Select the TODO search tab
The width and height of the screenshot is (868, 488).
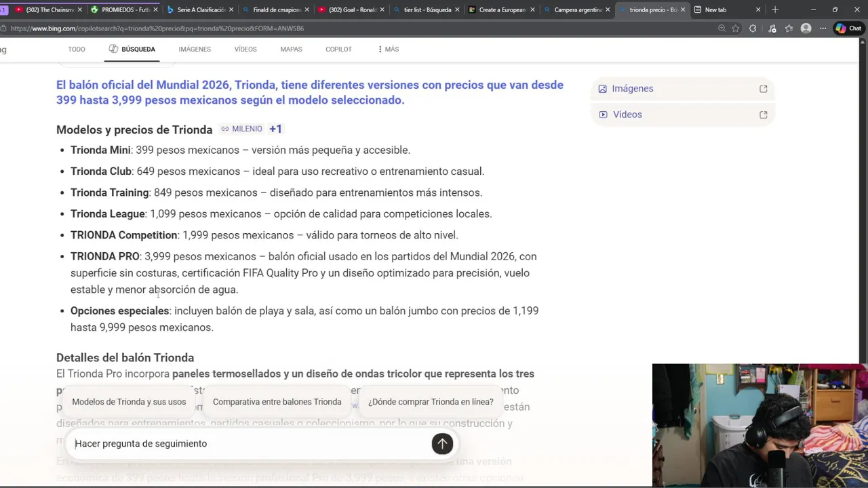[77, 49]
